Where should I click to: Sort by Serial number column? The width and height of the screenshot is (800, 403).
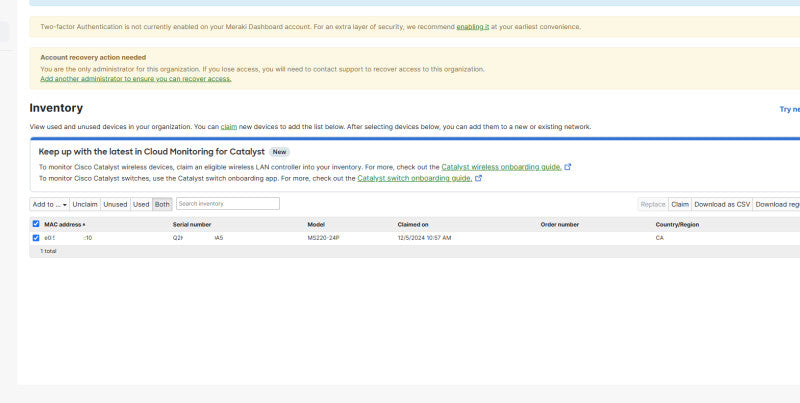tap(192, 224)
